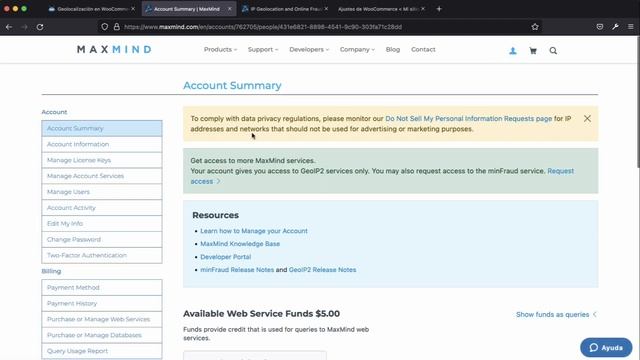
Task: Click the Resources heading
Action: 216,215
